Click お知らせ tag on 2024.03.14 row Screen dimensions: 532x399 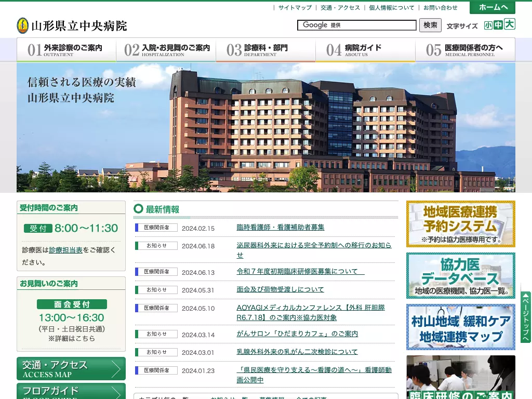156,334
